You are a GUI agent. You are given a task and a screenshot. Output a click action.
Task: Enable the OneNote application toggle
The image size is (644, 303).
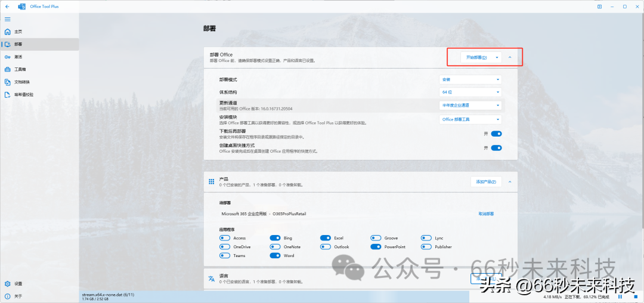[x=275, y=247]
